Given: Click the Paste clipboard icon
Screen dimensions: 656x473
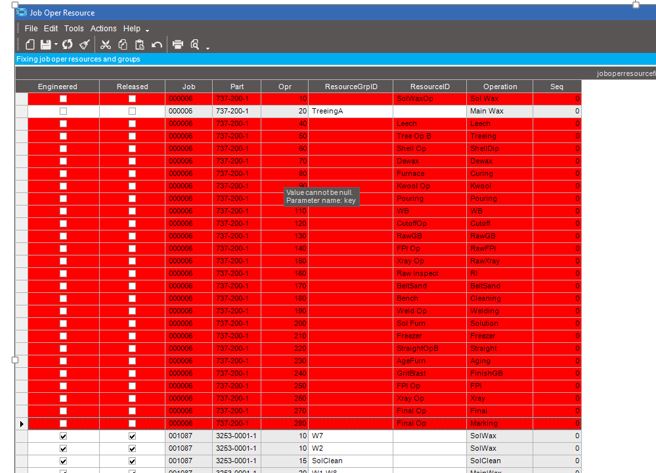Looking at the screenshot, I should tap(140, 44).
